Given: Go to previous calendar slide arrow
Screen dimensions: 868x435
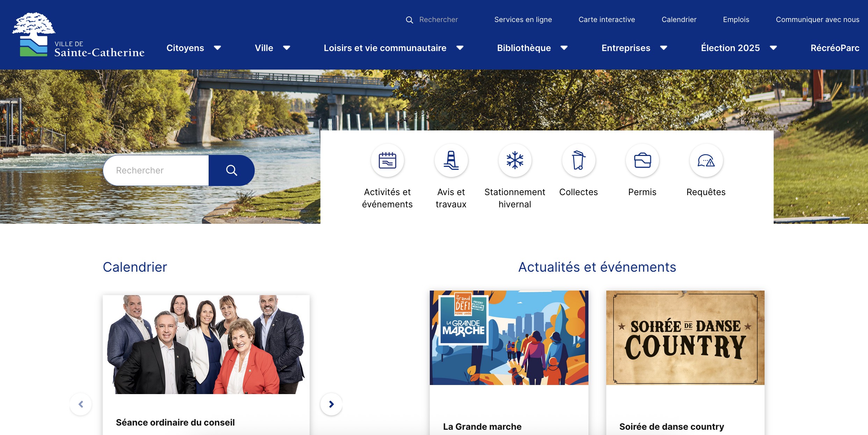Looking at the screenshot, I should tap(81, 404).
